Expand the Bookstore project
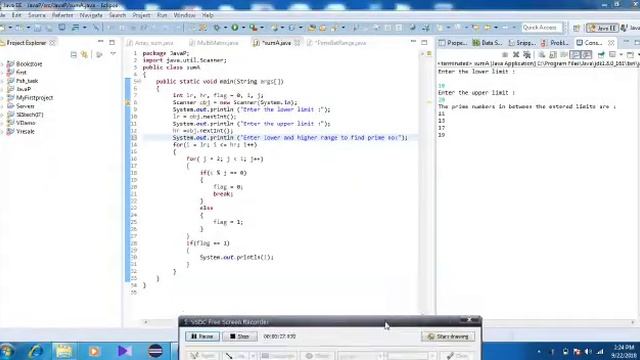This screenshot has height=360, width=640. [x=3, y=64]
